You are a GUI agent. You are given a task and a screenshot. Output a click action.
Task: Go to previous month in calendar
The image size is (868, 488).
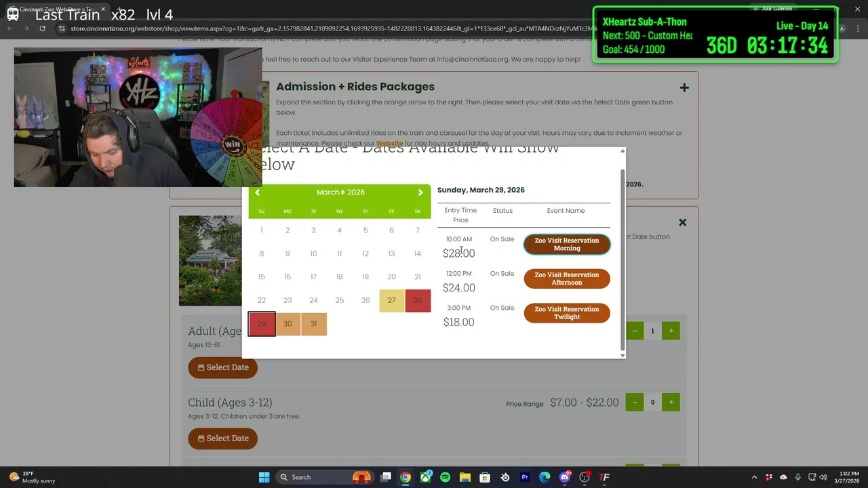[x=257, y=192]
